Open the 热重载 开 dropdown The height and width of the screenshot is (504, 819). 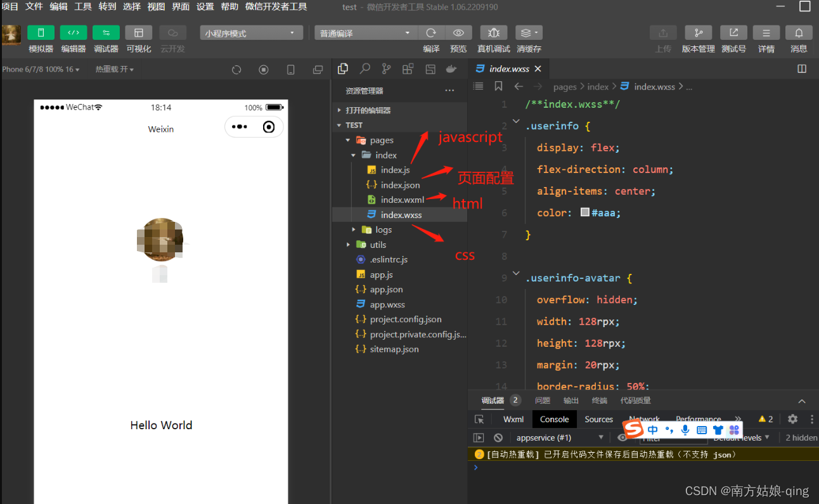point(115,69)
